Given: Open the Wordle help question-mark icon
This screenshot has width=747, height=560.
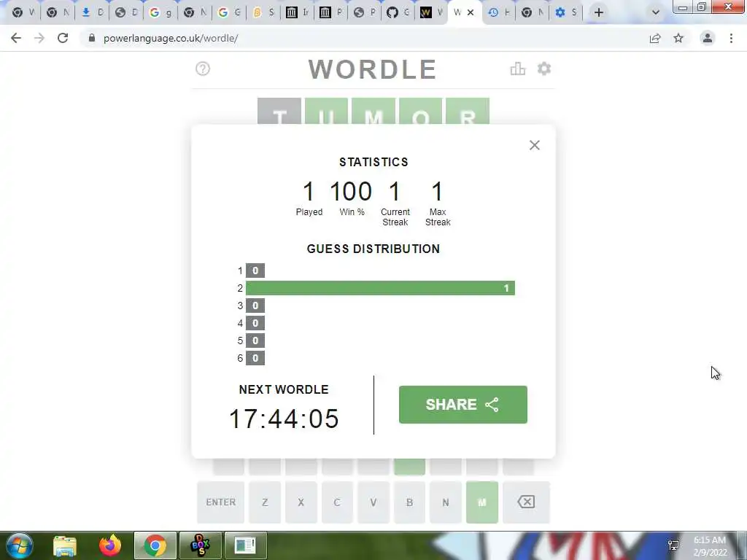Looking at the screenshot, I should tap(203, 69).
